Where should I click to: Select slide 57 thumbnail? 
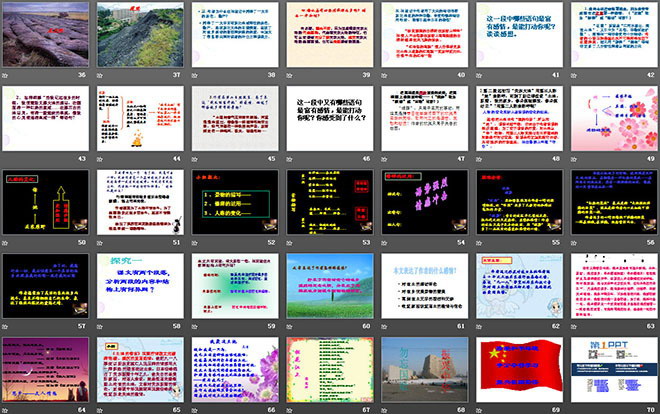(x=45, y=286)
